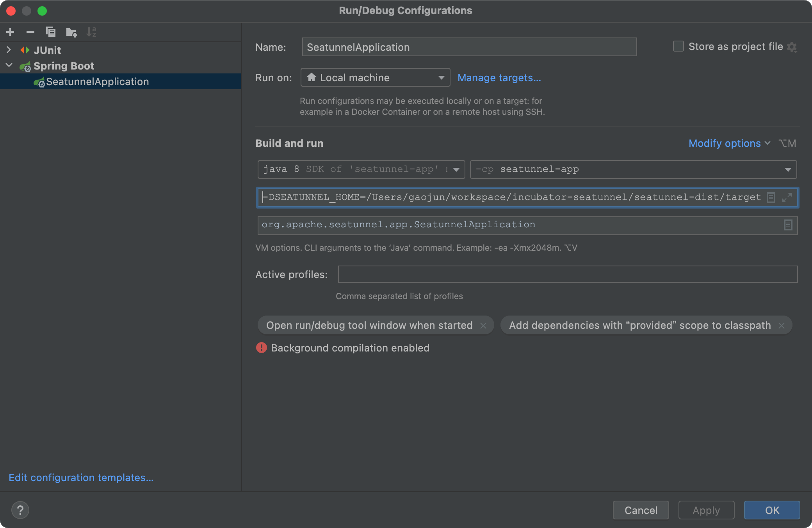The width and height of the screenshot is (812, 528).
Task: Click the Manage targets link
Action: (499, 78)
